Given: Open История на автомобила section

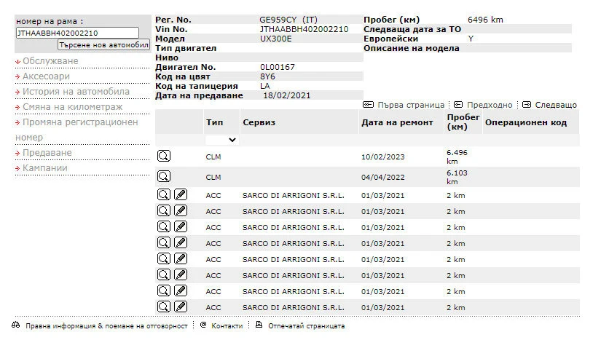Looking at the screenshot, I should 76,92.
